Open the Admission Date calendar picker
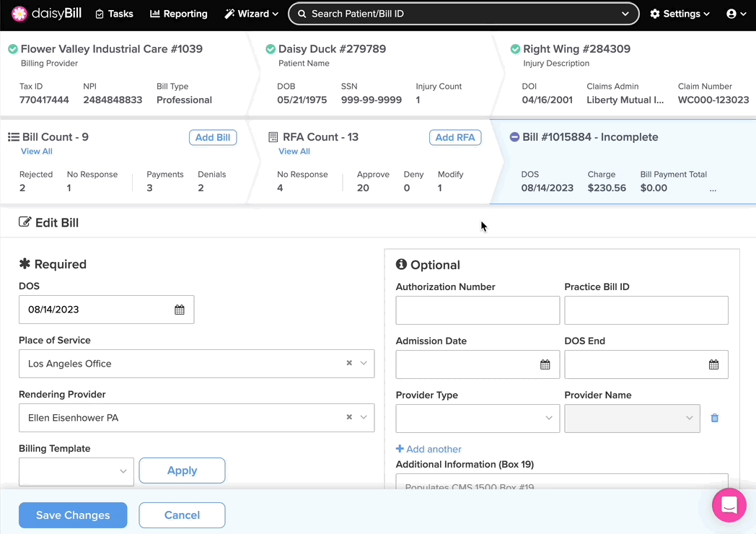Screen dimensions: 756x534 545,364
